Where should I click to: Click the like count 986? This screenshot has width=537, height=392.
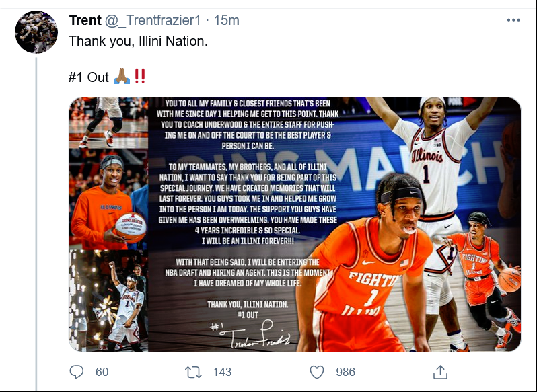coord(346,372)
